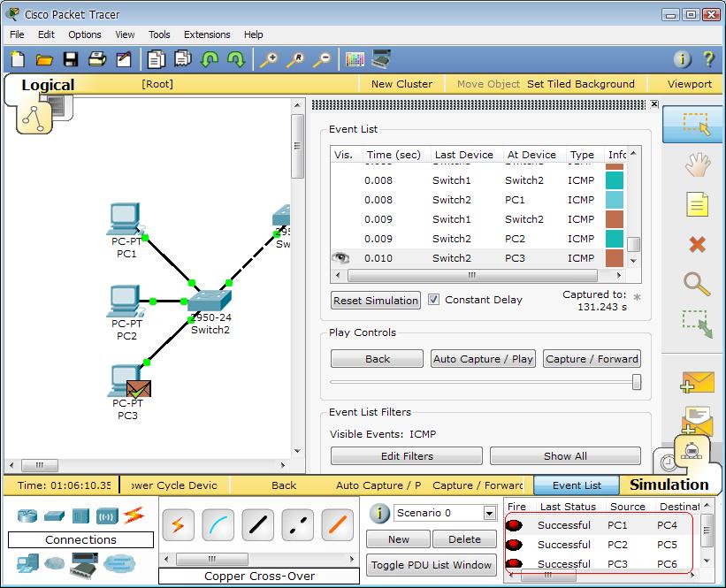
Task: Open the Tools menu
Action: [159, 34]
